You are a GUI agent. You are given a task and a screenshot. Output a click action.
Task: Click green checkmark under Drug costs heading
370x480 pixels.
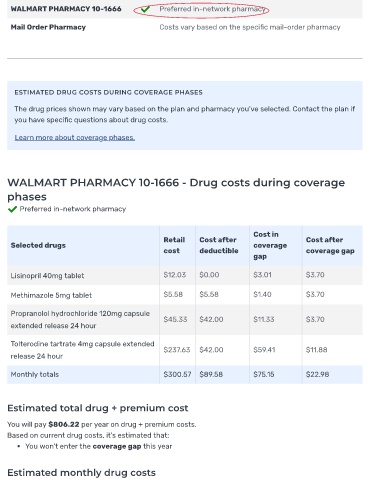point(12,209)
